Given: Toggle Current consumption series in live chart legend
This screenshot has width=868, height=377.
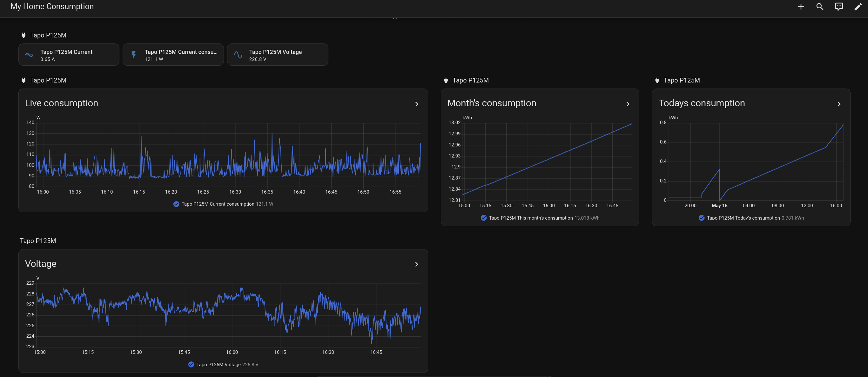Looking at the screenshot, I should point(176,204).
